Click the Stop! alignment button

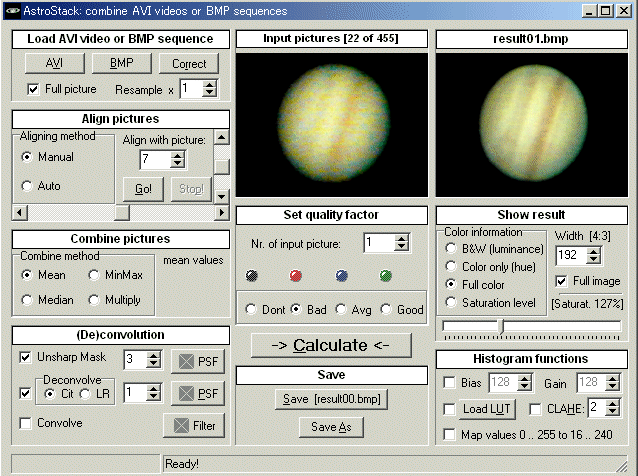(x=191, y=189)
